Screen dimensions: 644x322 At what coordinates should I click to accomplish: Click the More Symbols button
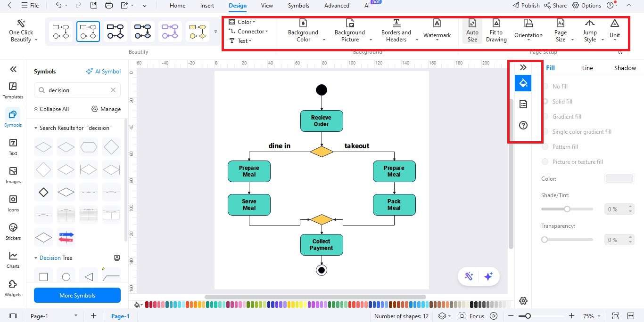(77, 295)
